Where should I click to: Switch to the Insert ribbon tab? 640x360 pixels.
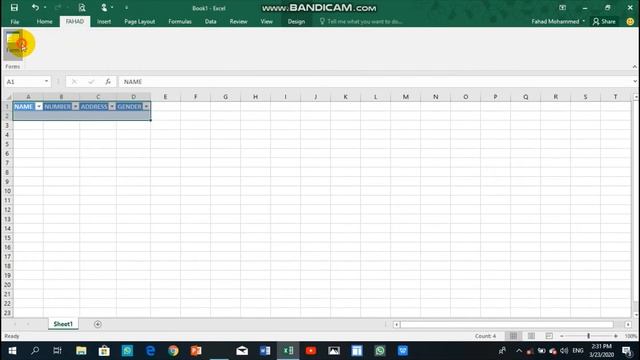pos(104,22)
